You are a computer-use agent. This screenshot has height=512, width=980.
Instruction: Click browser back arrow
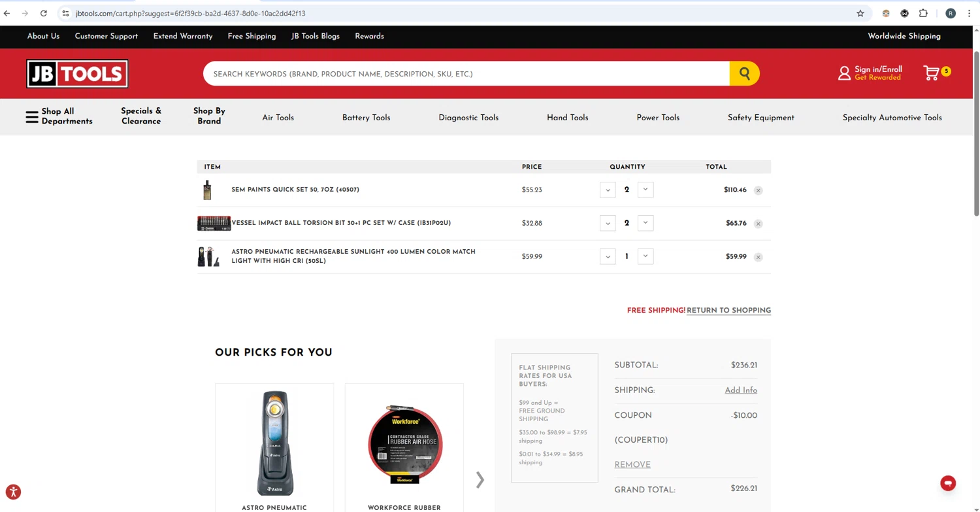pos(7,13)
